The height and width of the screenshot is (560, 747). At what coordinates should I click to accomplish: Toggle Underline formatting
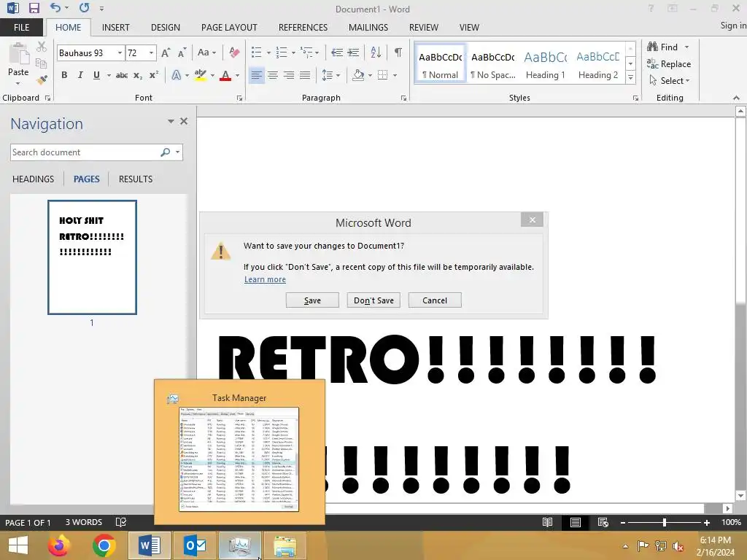(96, 75)
